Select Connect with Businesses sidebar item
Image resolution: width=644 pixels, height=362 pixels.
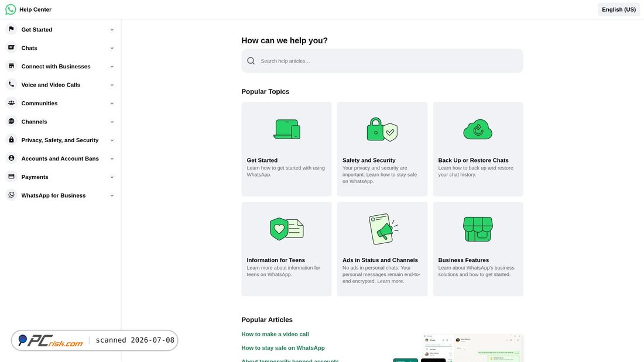tap(56, 67)
